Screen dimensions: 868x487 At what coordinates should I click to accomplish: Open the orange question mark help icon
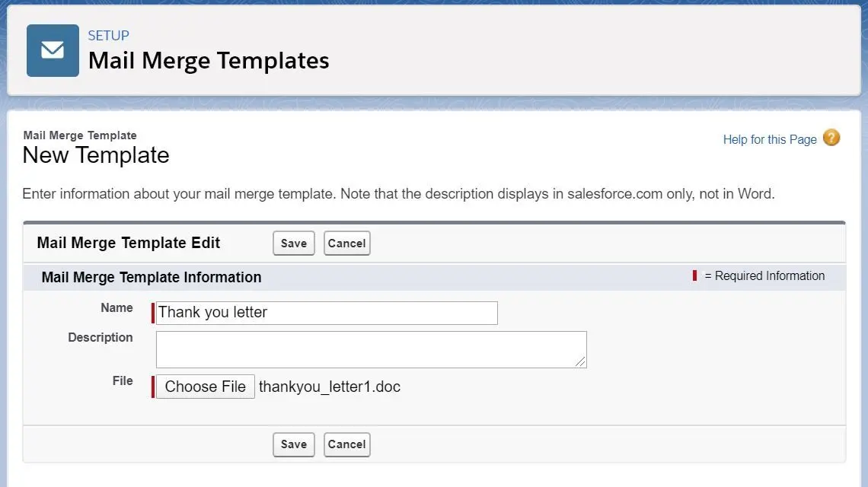tap(831, 137)
